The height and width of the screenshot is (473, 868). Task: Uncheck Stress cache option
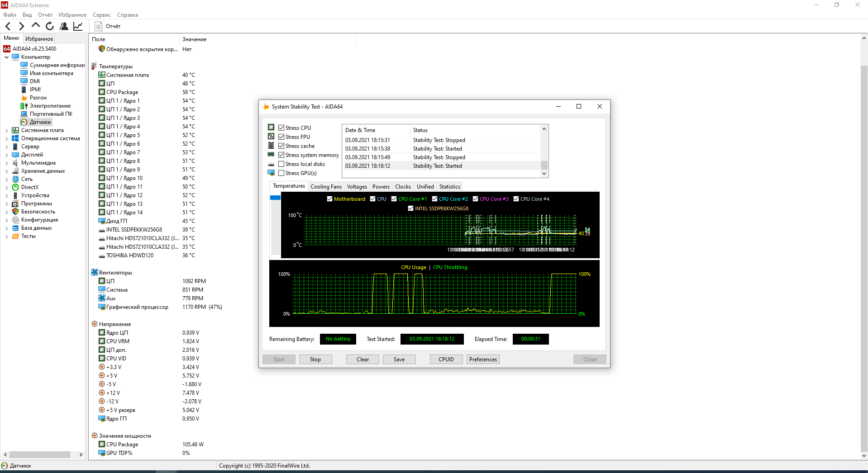pyautogui.click(x=281, y=146)
